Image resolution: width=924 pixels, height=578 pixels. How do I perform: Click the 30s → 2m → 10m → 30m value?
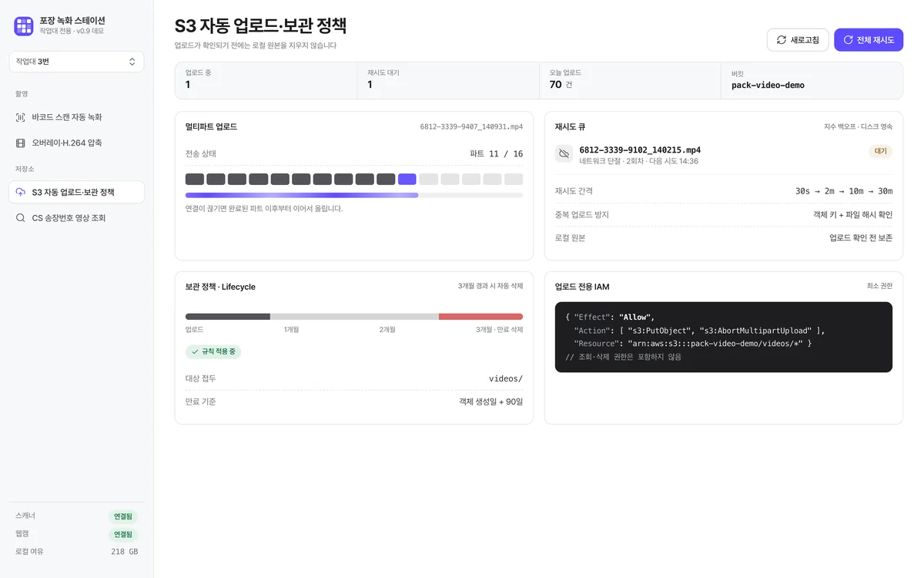(844, 191)
